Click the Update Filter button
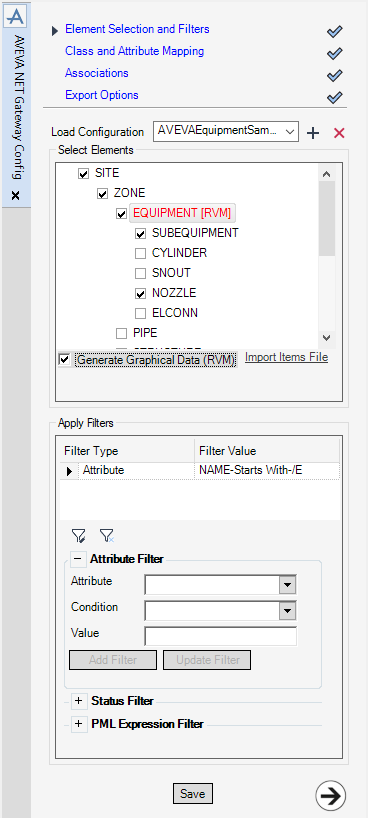 point(207,660)
